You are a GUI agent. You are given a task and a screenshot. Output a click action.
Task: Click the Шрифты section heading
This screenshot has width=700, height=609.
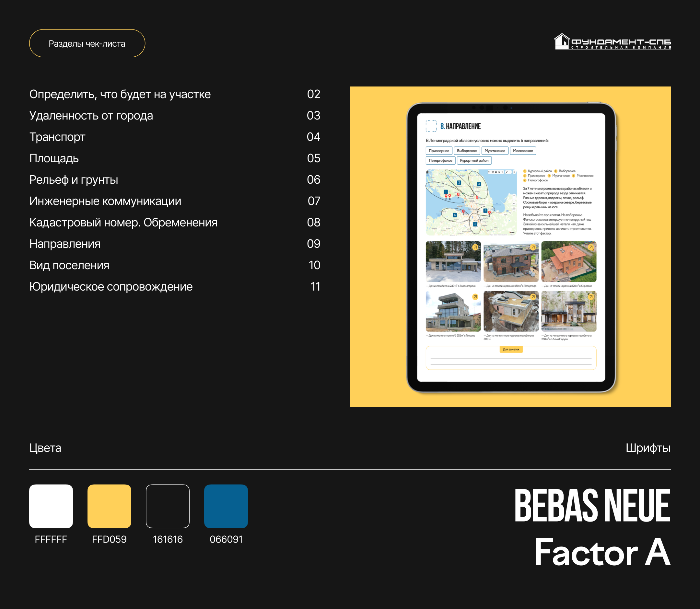648,448
